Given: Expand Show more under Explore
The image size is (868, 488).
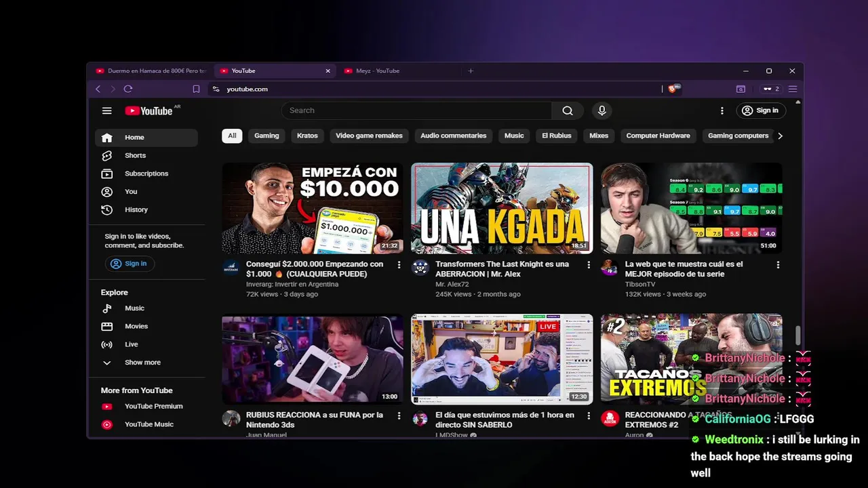Looking at the screenshot, I should point(146,363).
